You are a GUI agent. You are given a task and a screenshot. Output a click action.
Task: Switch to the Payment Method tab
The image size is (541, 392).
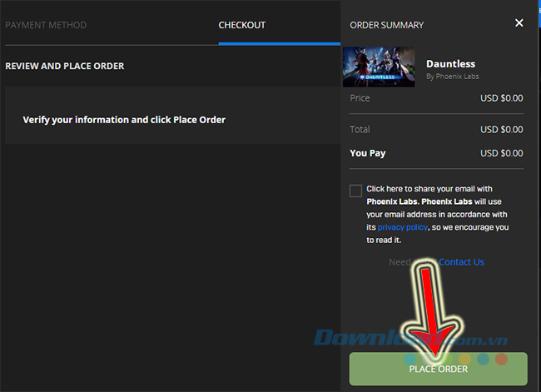coord(46,25)
